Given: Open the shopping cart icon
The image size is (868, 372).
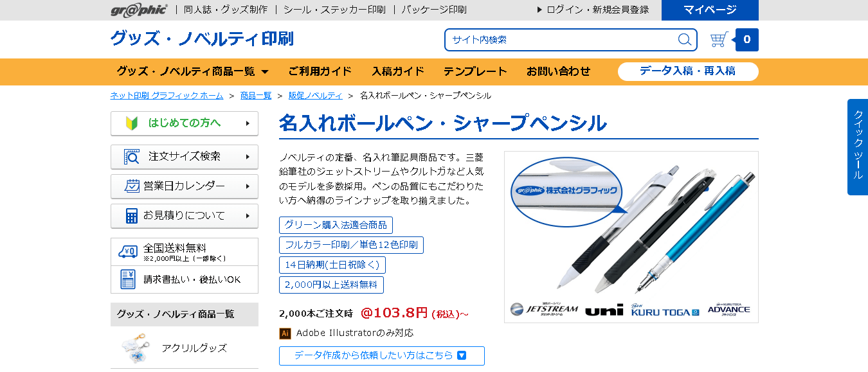Looking at the screenshot, I should coord(719,40).
